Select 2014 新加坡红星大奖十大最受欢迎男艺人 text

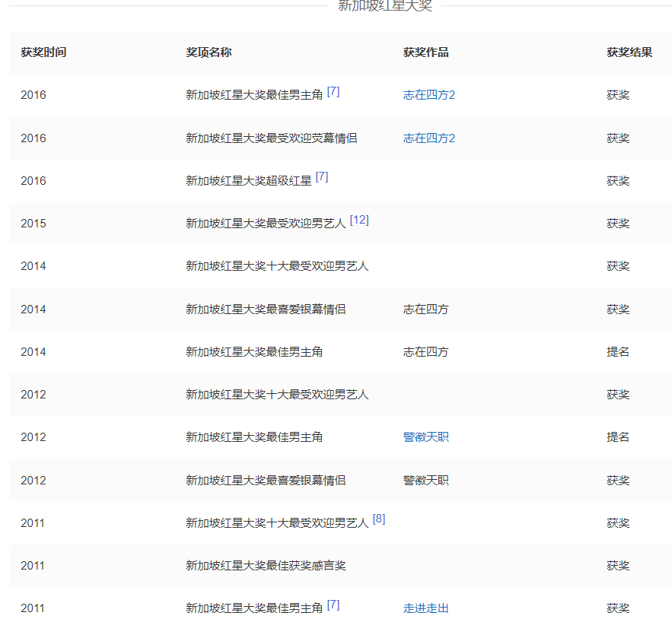[x=277, y=266]
